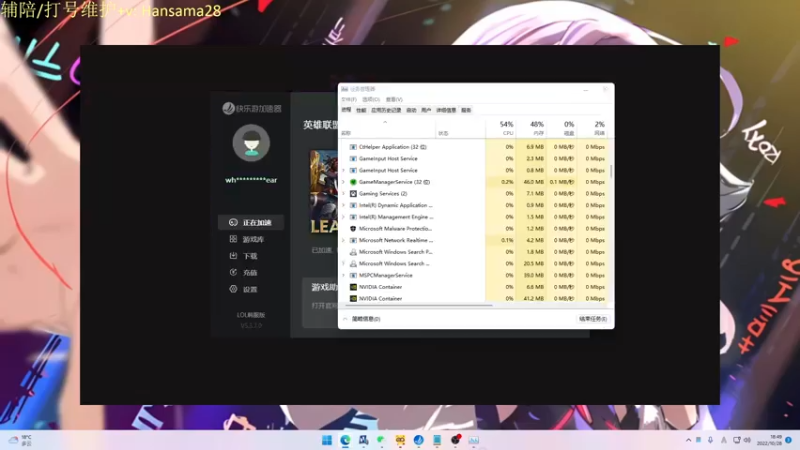Expand the Microsoft Windows Search 20.5 MB row
This screenshot has height=450, width=800.
344,264
